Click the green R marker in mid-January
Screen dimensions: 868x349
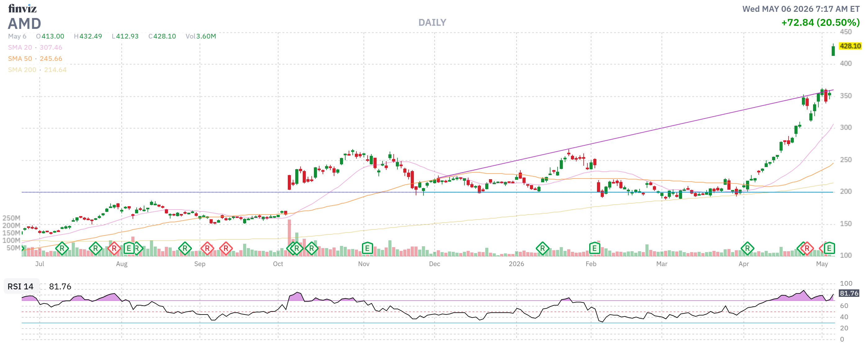click(543, 249)
